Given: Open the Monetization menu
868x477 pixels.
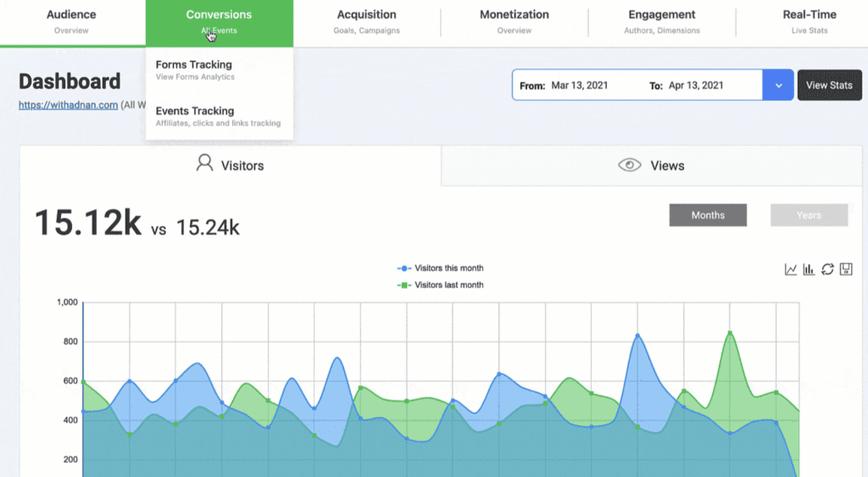Looking at the screenshot, I should [514, 21].
